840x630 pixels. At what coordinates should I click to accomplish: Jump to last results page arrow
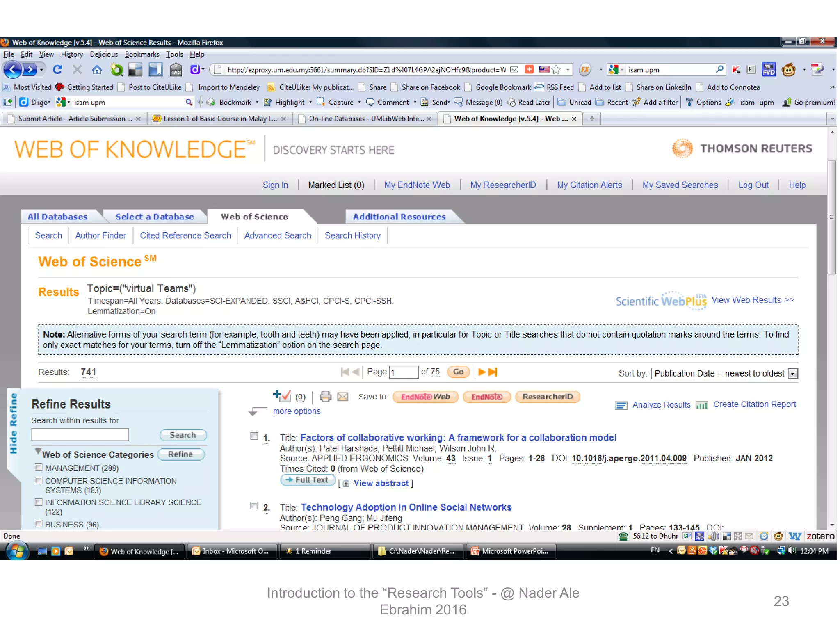(493, 372)
